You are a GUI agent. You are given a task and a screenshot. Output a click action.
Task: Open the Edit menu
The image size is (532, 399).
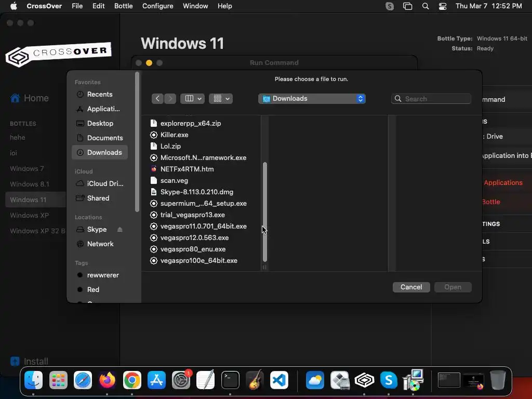pyautogui.click(x=98, y=6)
